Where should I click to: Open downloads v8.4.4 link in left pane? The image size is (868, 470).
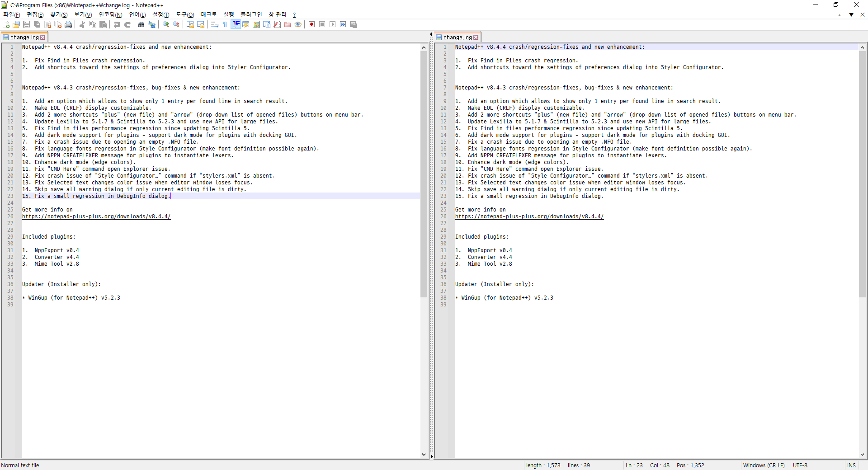click(96, 216)
